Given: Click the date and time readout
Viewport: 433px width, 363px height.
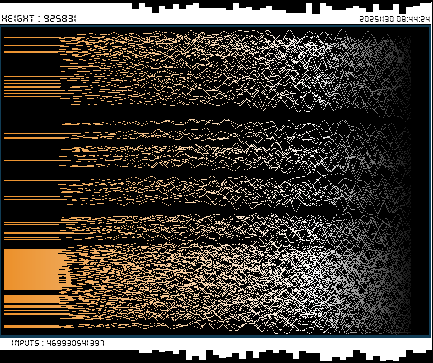Looking at the screenshot, I should [395, 19].
